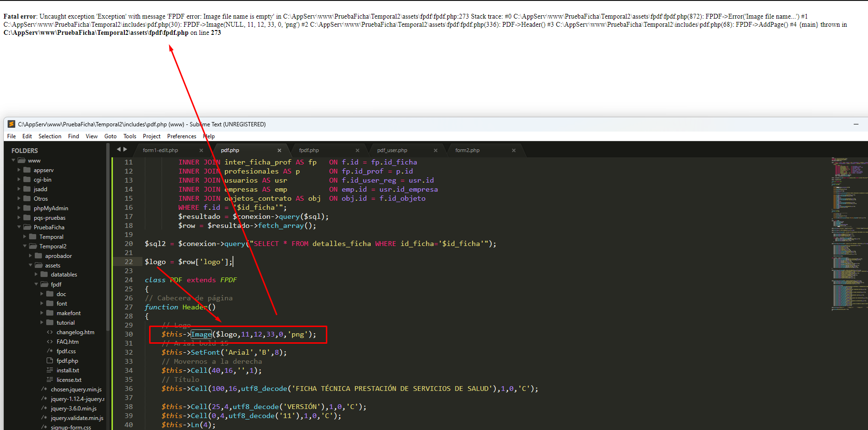
Task: Expand the jsadd folder
Action: click(19, 189)
